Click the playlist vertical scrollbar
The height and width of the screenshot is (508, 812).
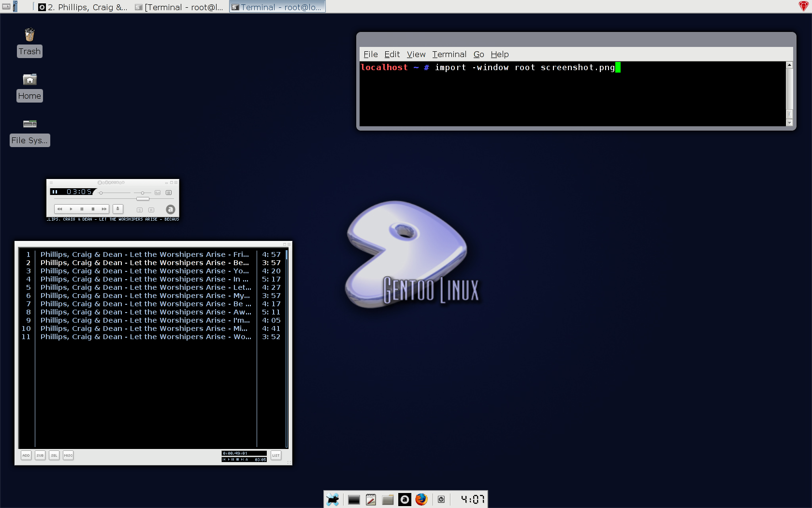(x=287, y=348)
